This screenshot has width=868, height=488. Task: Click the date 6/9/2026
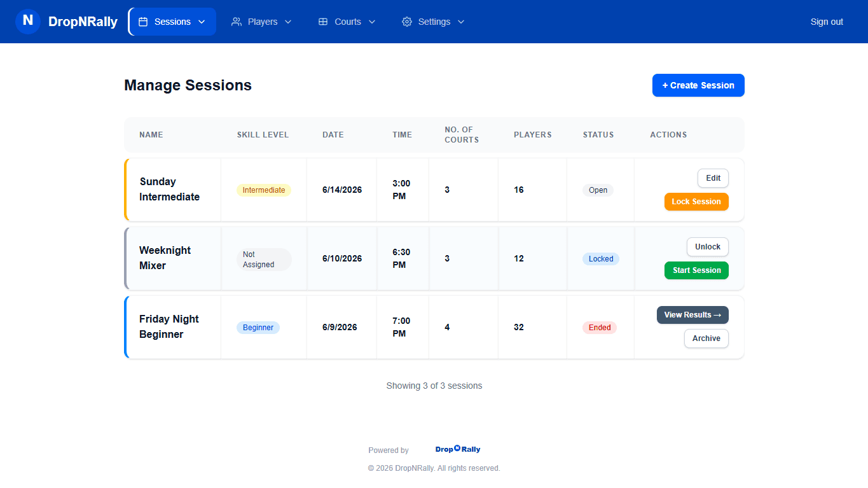point(340,327)
